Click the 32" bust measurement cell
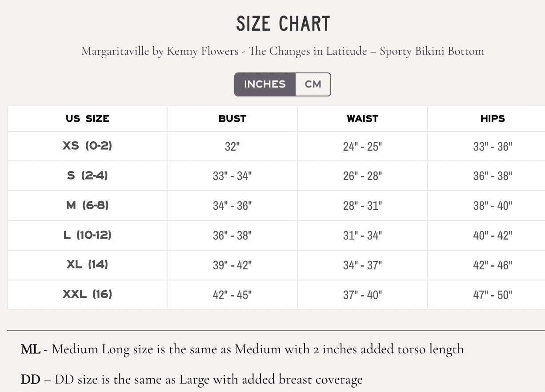The height and width of the screenshot is (392, 545). tap(232, 146)
